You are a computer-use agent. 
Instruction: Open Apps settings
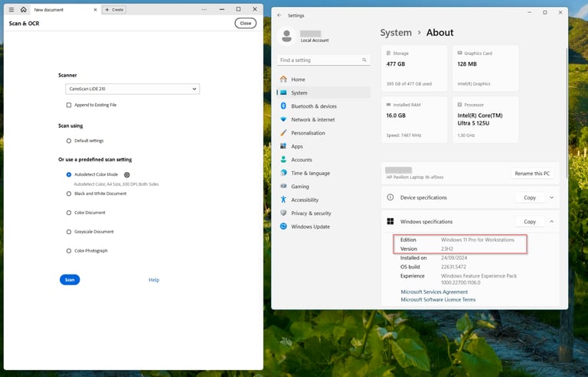pyautogui.click(x=323, y=146)
